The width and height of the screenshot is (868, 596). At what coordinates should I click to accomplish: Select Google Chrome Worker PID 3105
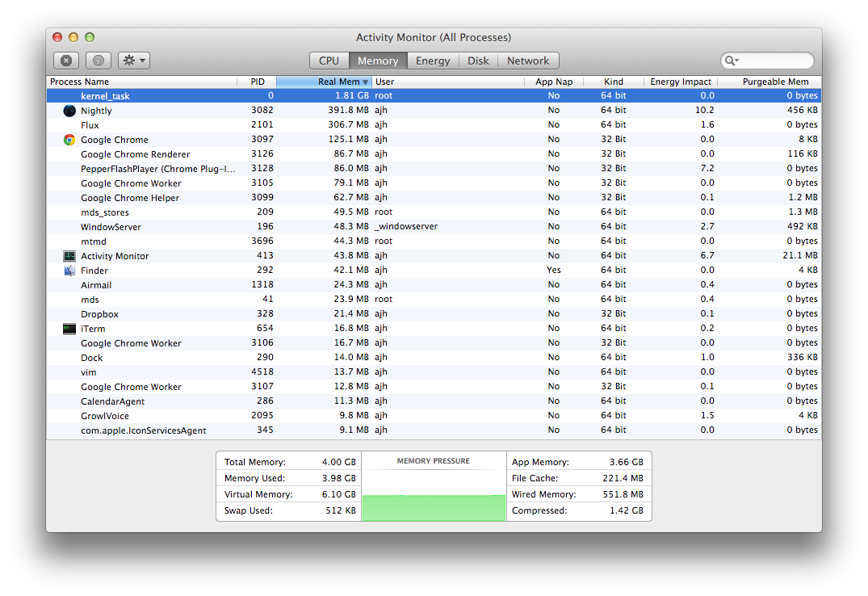click(x=434, y=183)
